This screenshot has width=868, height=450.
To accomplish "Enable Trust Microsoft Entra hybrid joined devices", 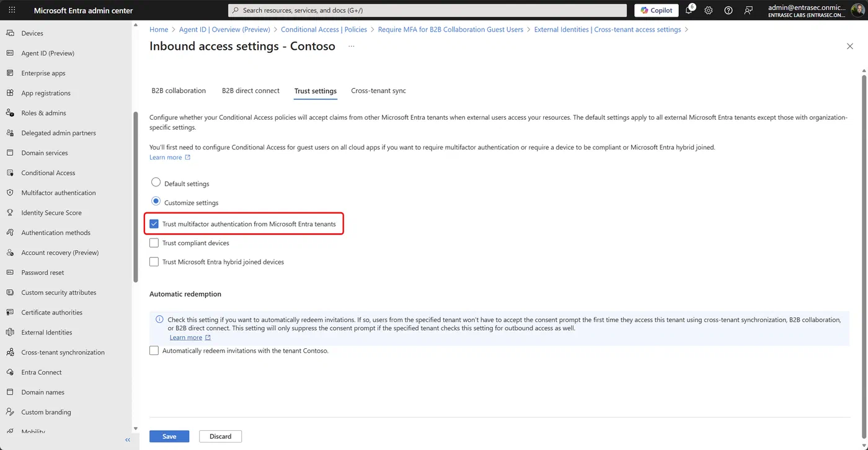I will point(154,262).
